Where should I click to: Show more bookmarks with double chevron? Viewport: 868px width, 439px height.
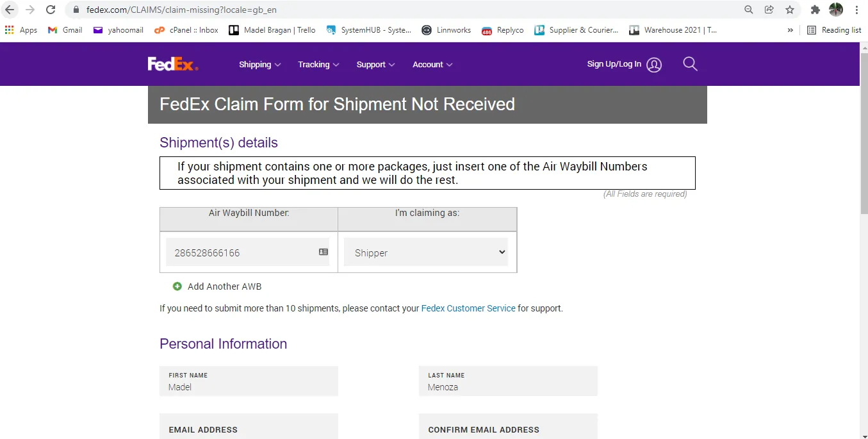click(790, 30)
